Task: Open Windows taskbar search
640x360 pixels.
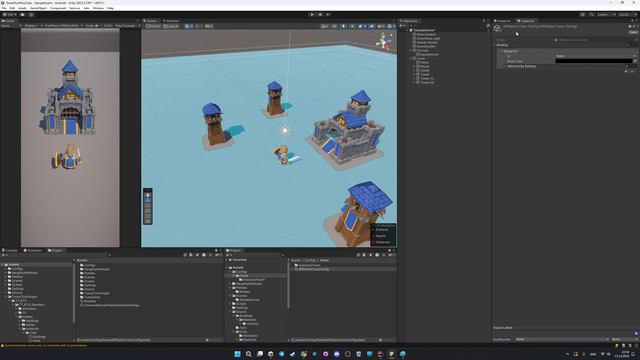Action: point(249,354)
